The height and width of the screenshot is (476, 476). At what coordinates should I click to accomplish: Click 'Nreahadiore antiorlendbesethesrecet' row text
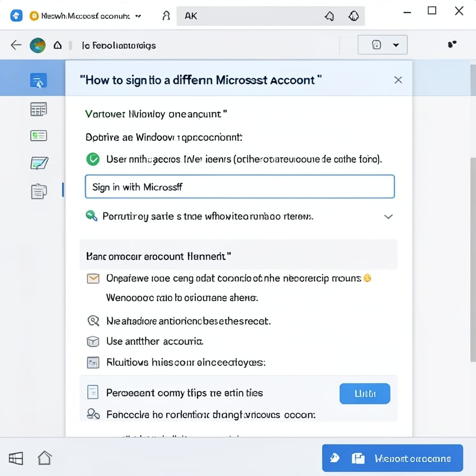(188, 321)
